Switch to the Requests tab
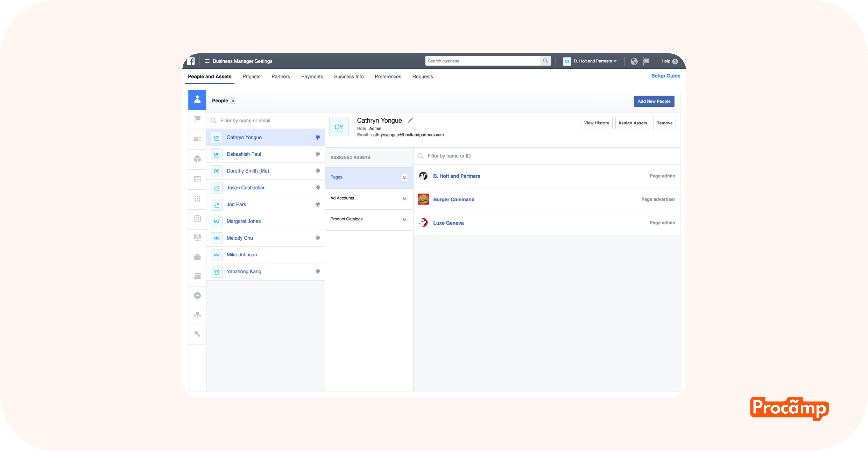The height and width of the screenshot is (451, 868). pos(423,76)
